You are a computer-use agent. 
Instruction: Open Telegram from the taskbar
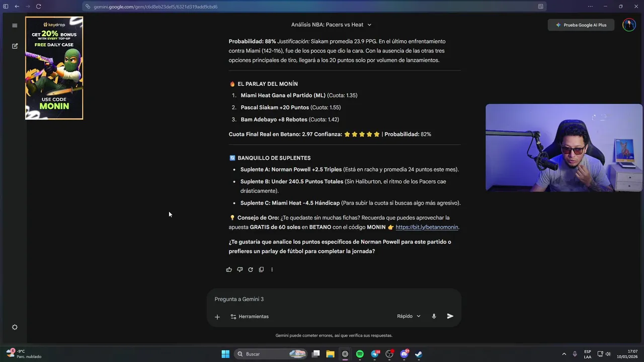click(375, 354)
